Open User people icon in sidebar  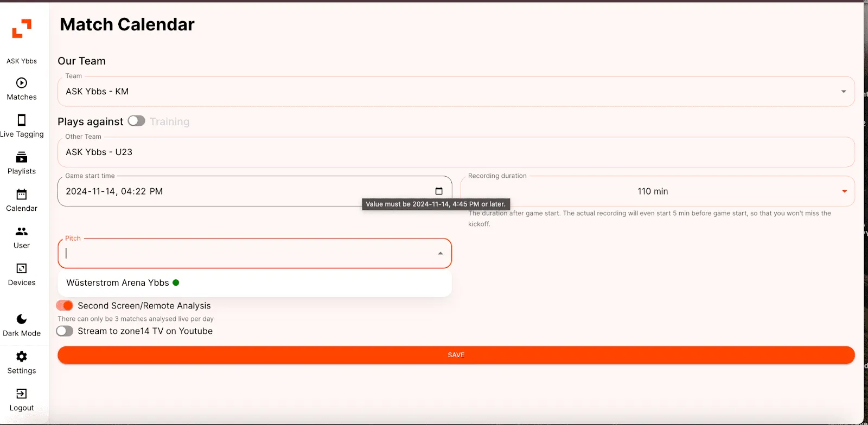point(22,231)
